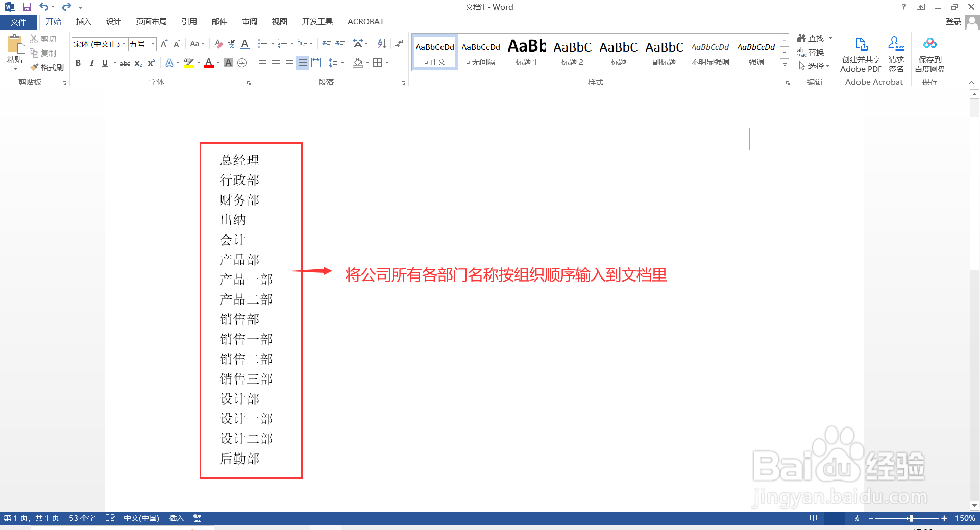Align text right
The image size is (980, 530).
[289, 63]
